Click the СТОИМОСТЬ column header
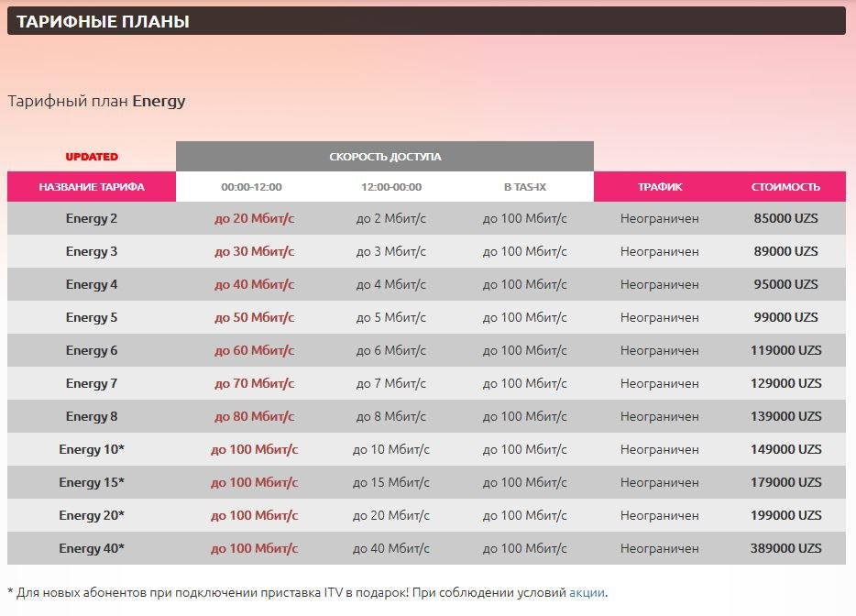Viewport: 856px width, 616px height. click(x=785, y=187)
